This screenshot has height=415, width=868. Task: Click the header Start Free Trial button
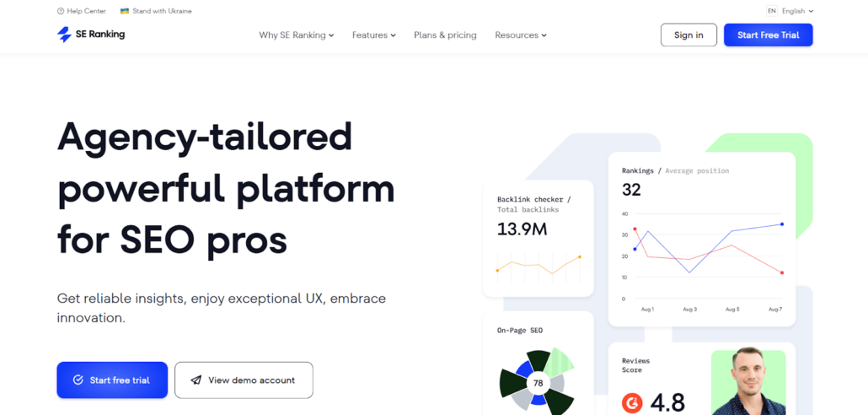coord(769,35)
